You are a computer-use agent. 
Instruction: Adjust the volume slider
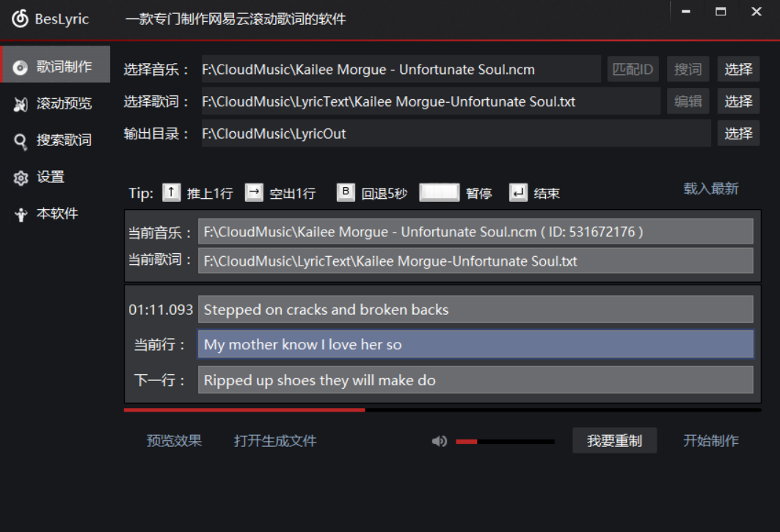click(505, 442)
